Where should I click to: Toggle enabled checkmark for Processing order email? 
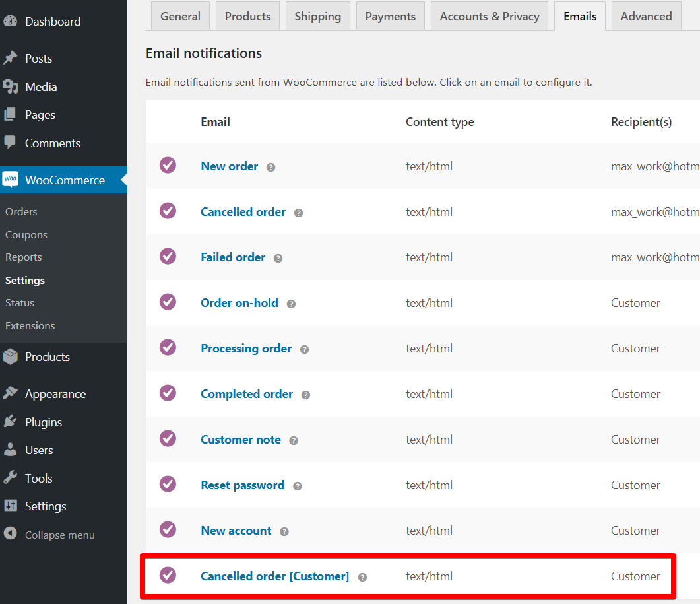click(168, 348)
